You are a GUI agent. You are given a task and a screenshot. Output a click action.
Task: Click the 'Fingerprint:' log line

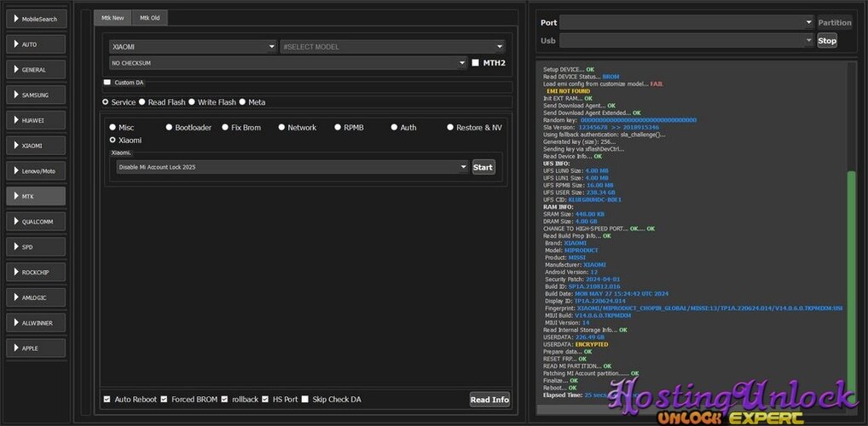point(693,308)
